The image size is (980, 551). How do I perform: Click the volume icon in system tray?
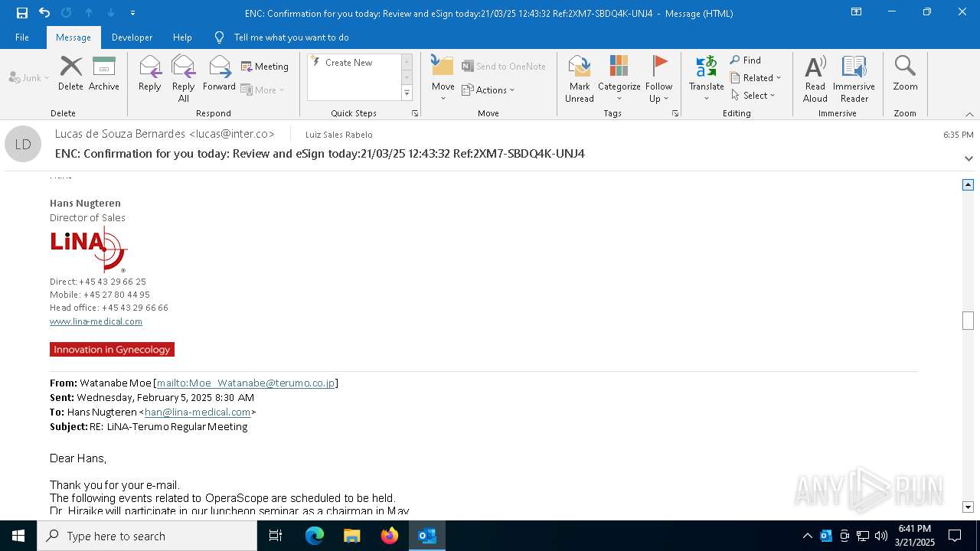pos(881,536)
